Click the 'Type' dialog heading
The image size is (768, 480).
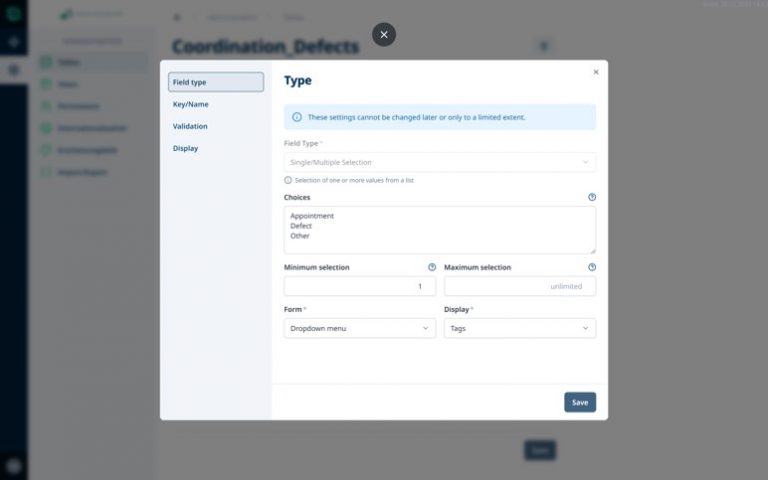tap(298, 80)
